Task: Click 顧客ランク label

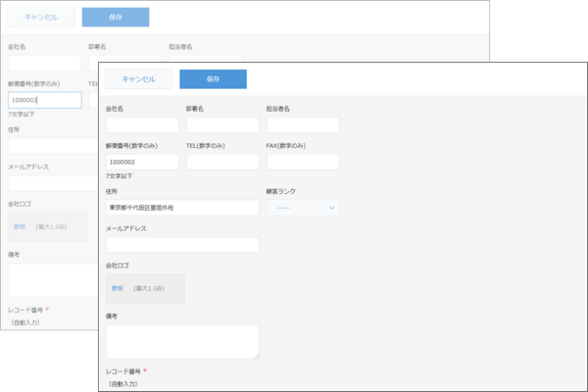Action: 281,191
